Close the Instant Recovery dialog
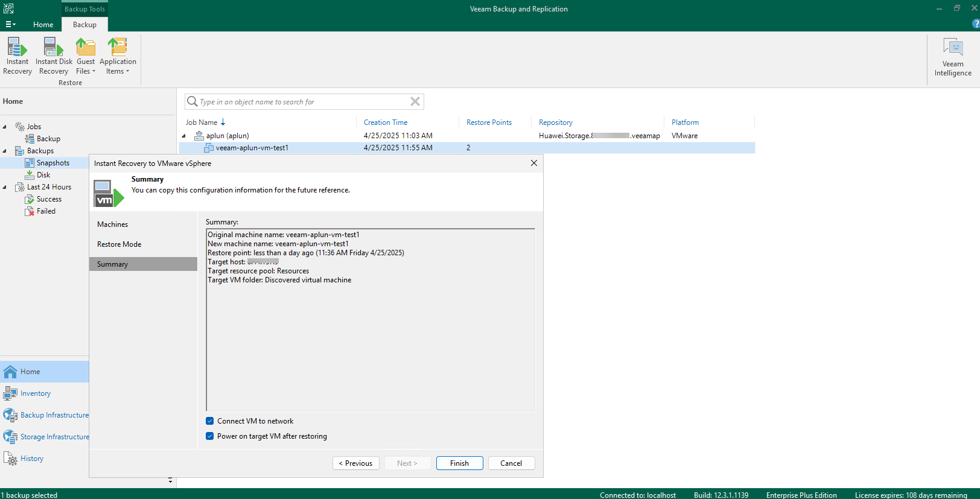980x499 pixels. point(534,163)
